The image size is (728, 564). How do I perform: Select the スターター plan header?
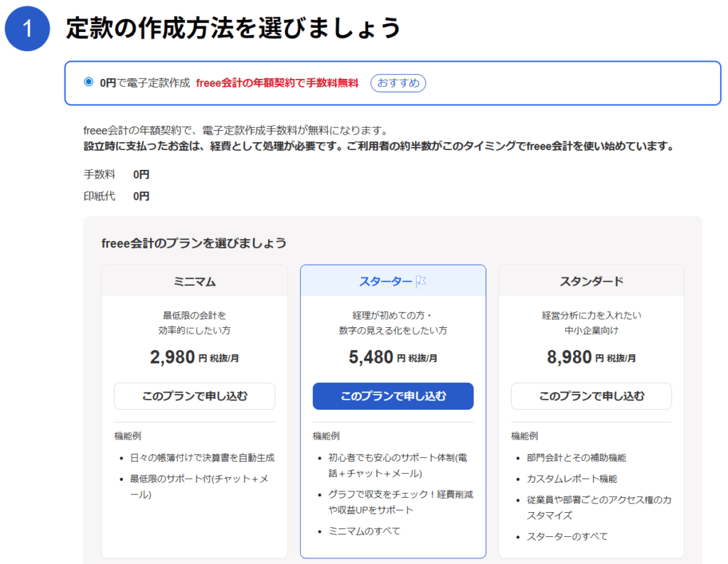pos(385,282)
